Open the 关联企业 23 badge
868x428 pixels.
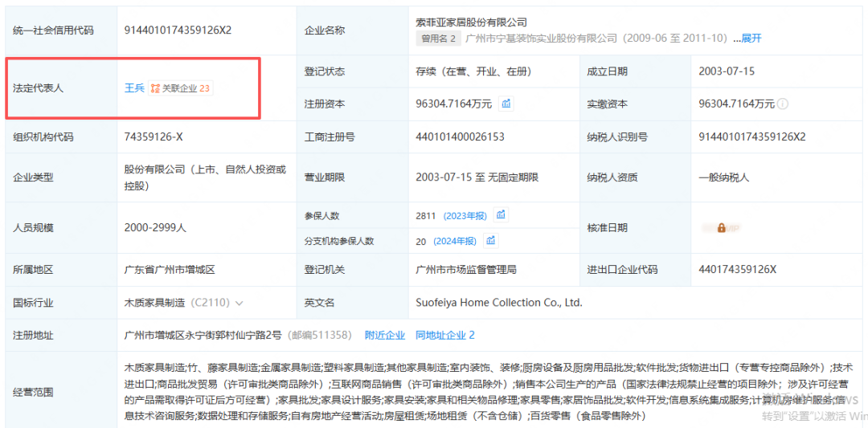181,88
